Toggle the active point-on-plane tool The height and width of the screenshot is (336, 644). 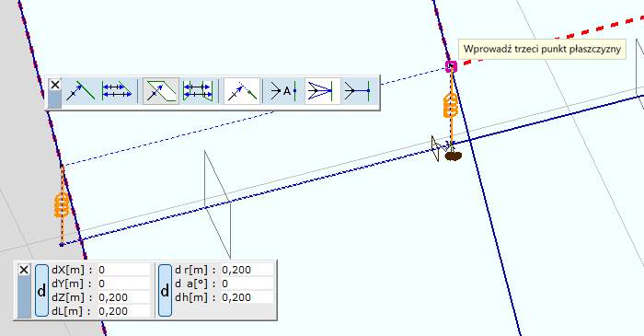pos(161,91)
